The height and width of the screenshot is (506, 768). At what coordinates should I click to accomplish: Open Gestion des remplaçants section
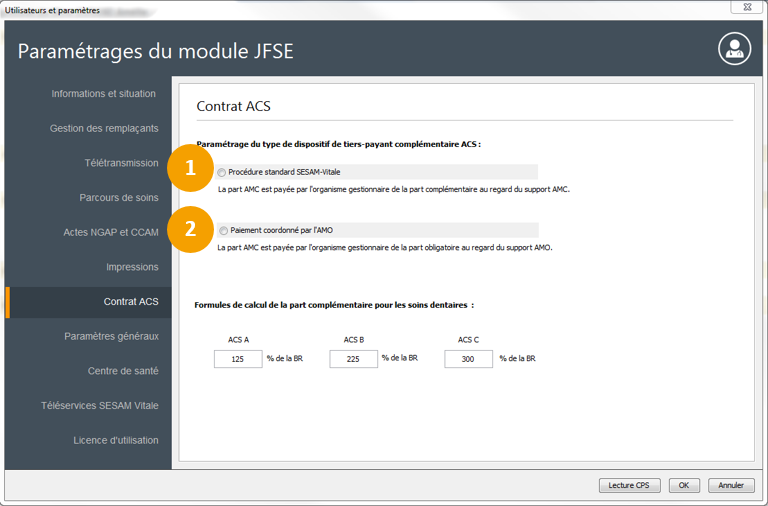click(x=104, y=128)
